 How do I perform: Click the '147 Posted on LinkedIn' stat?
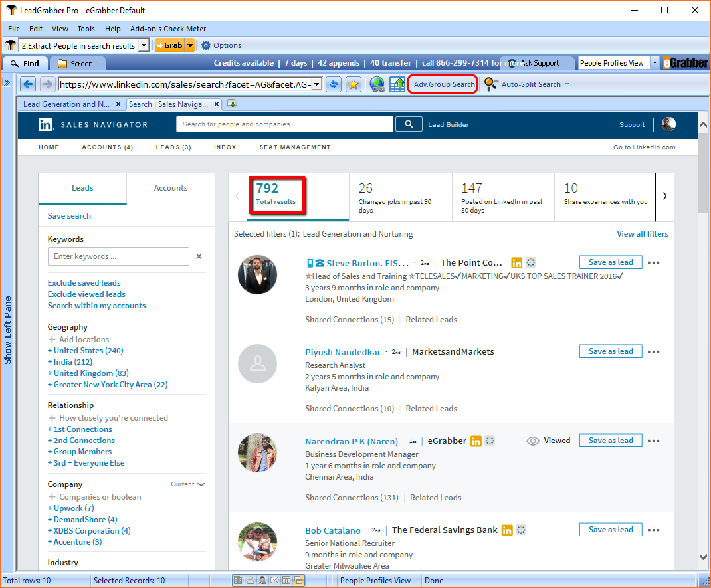(x=503, y=197)
